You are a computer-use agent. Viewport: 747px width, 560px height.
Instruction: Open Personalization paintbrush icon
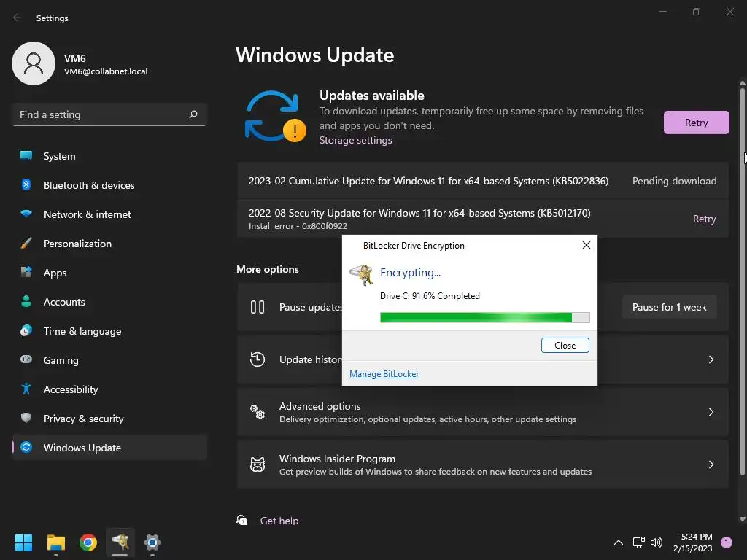26,244
